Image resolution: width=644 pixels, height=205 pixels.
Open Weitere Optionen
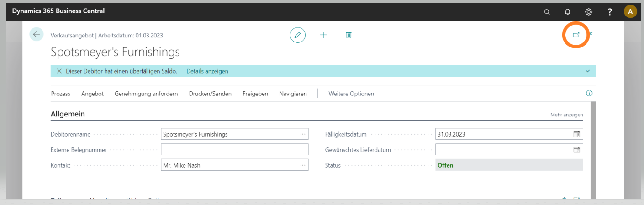pyautogui.click(x=351, y=94)
